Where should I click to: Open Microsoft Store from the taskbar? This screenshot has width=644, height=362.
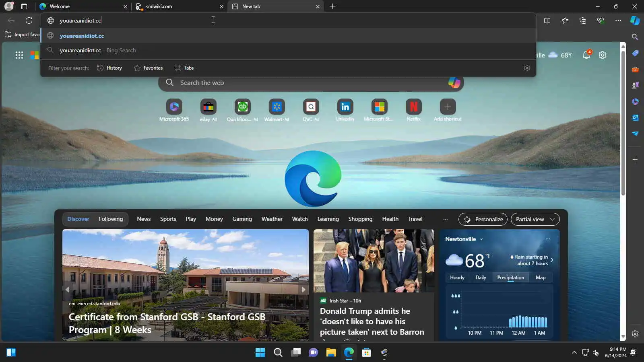click(x=366, y=353)
